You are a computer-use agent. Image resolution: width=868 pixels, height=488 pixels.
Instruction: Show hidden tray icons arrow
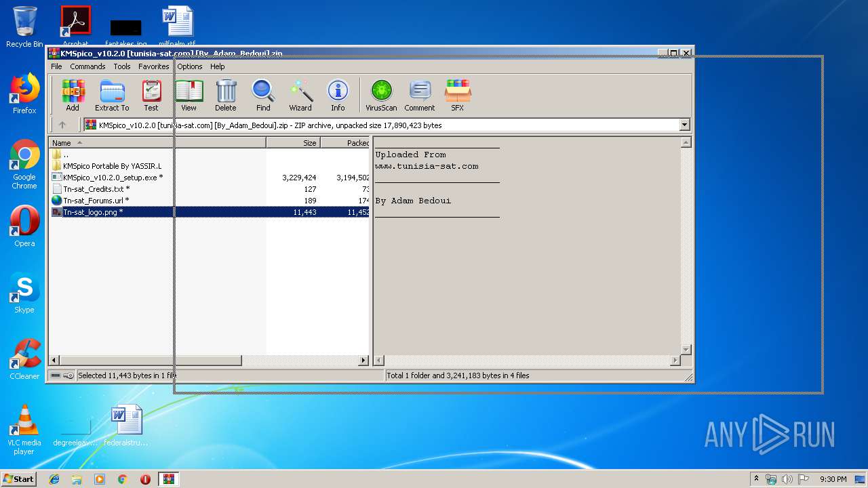click(756, 479)
